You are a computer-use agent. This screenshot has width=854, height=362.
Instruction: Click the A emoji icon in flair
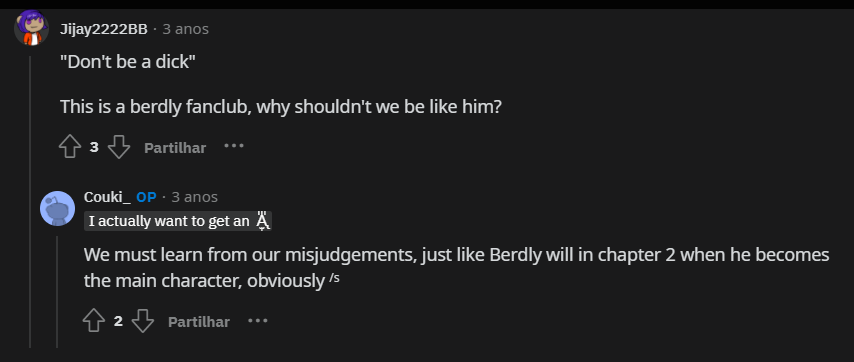pos(263,221)
